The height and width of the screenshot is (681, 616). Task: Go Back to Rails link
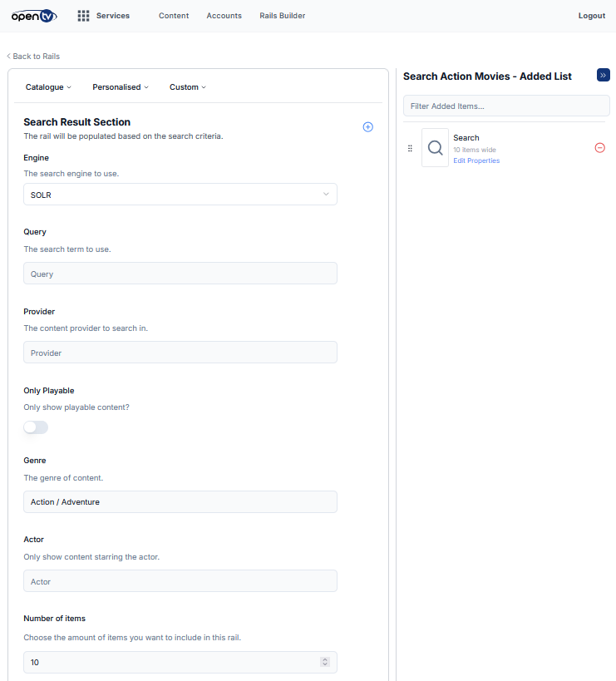pos(34,57)
